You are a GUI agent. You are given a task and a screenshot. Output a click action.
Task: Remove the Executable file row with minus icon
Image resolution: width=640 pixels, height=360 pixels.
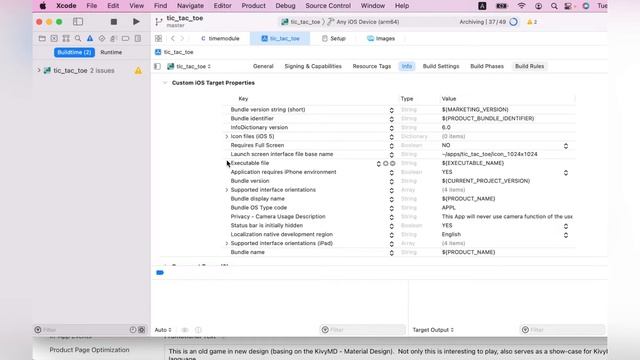click(x=393, y=163)
